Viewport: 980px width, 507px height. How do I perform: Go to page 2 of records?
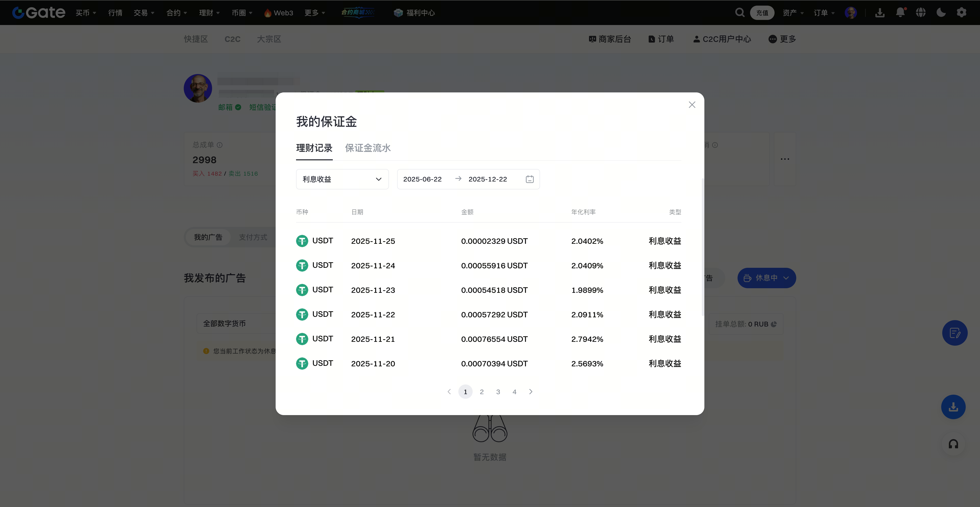pyautogui.click(x=482, y=392)
